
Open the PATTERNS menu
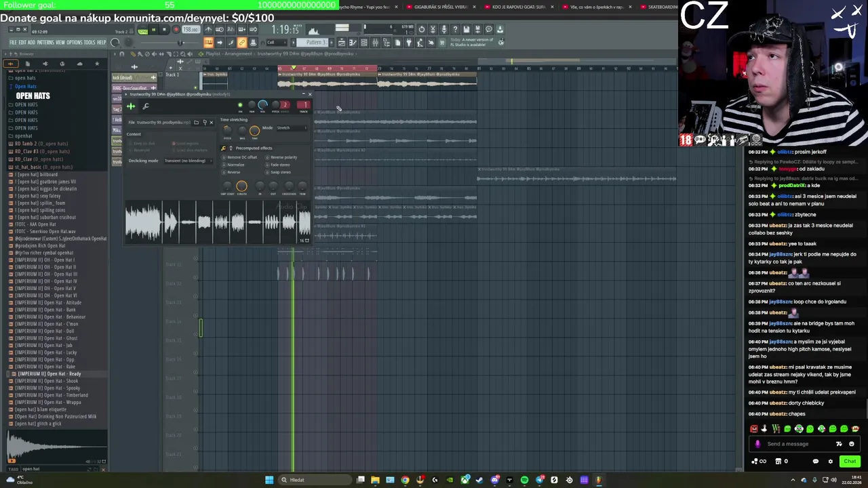click(x=45, y=43)
